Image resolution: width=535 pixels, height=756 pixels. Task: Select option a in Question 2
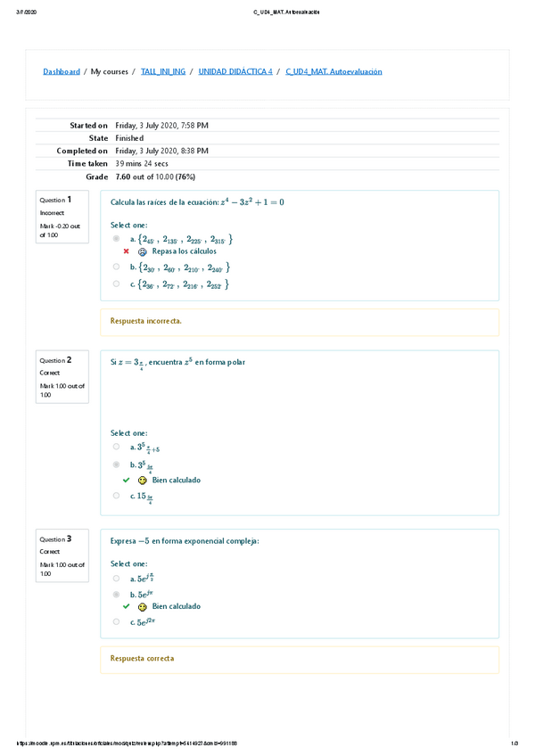tap(116, 447)
